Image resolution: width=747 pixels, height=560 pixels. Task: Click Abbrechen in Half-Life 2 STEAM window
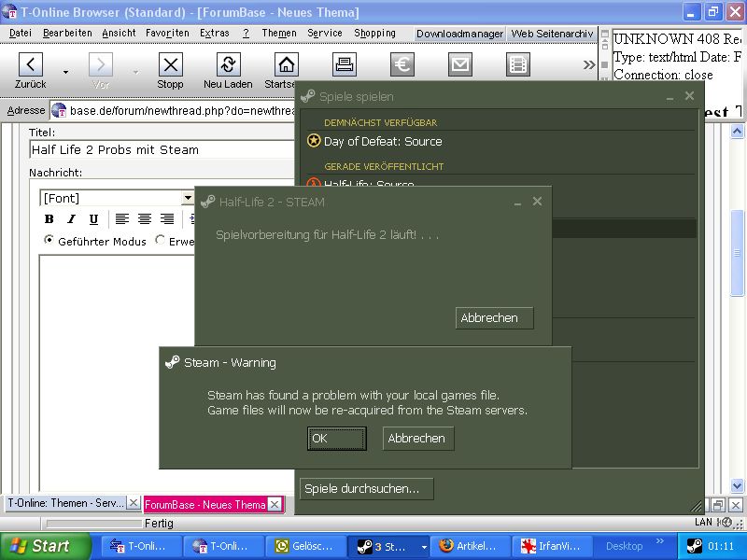(495, 317)
